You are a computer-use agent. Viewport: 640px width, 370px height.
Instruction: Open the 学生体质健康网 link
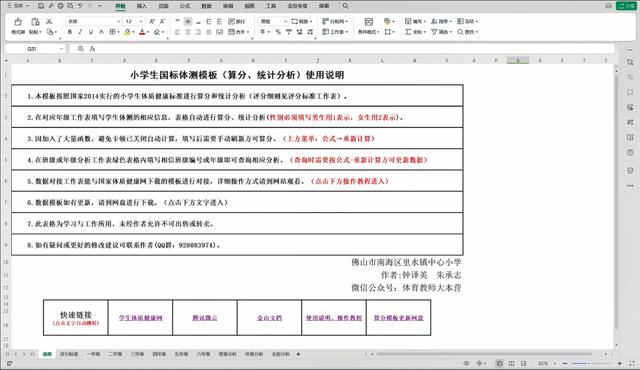(x=140, y=318)
